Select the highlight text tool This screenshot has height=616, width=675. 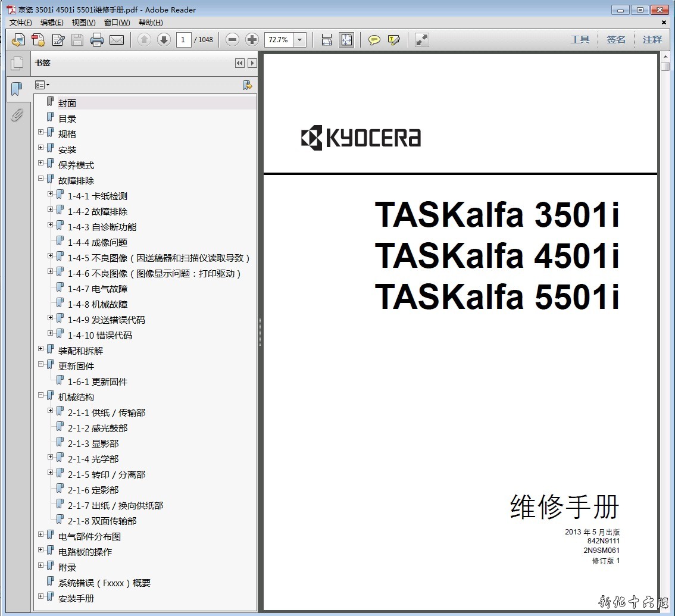[393, 40]
